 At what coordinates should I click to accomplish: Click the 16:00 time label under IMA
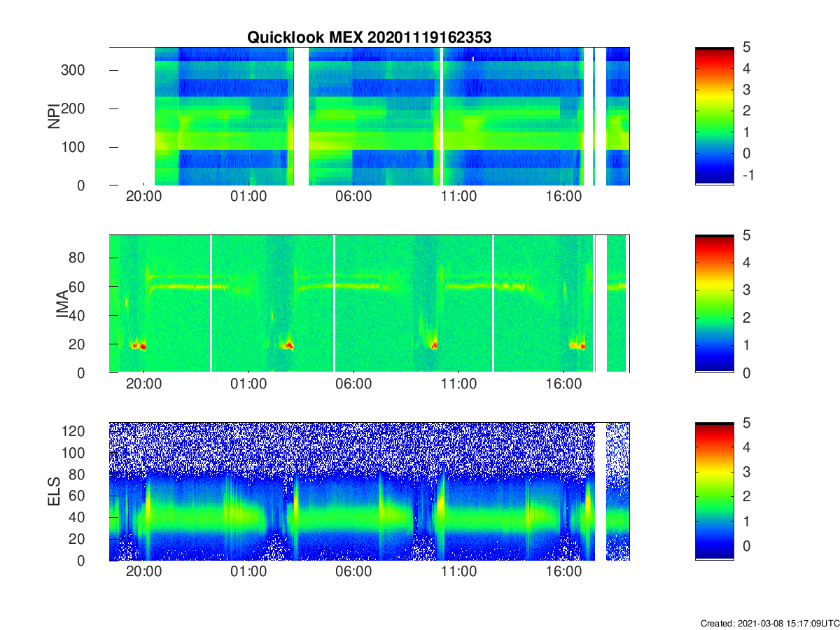click(564, 384)
